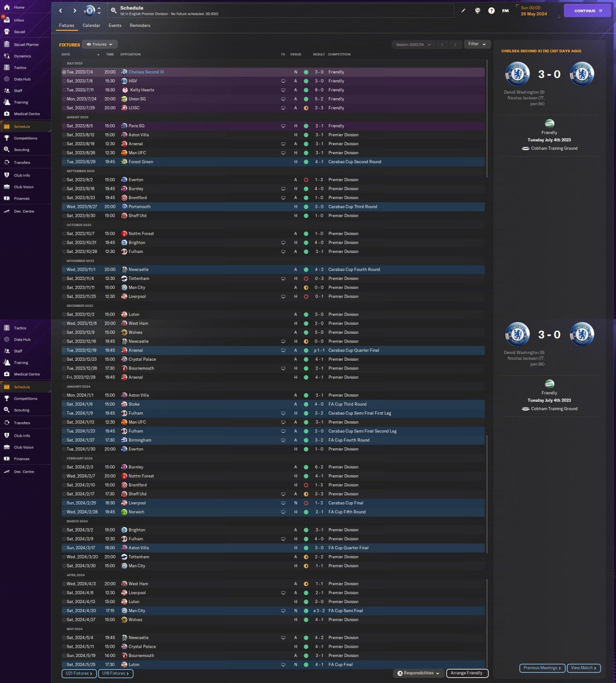Click the back navigation arrow

(61, 11)
